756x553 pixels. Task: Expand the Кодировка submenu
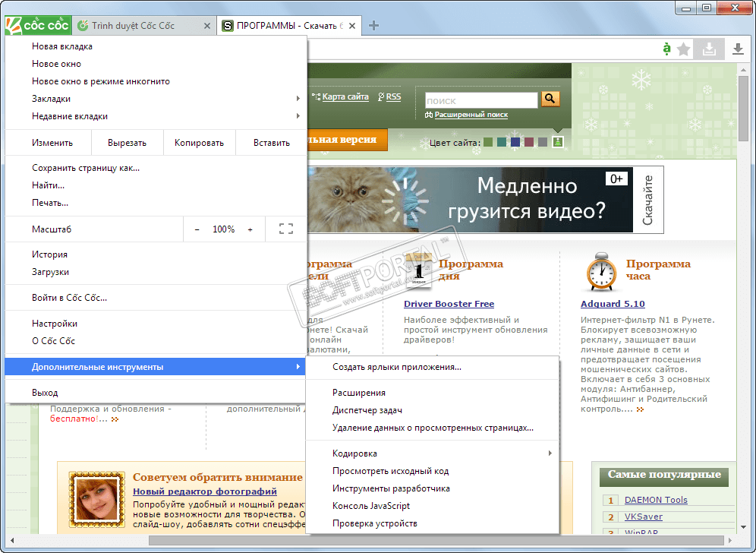tap(433, 453)
